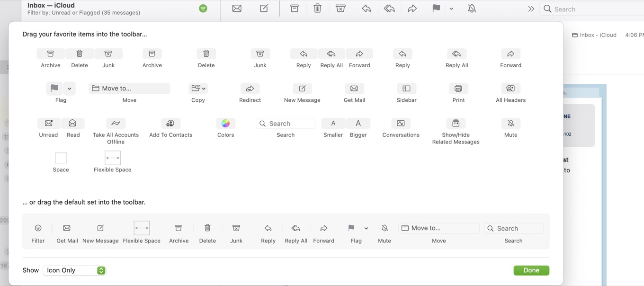
Task: Click the Show/Hide Related Messages icon
Action: pos(455,123)
